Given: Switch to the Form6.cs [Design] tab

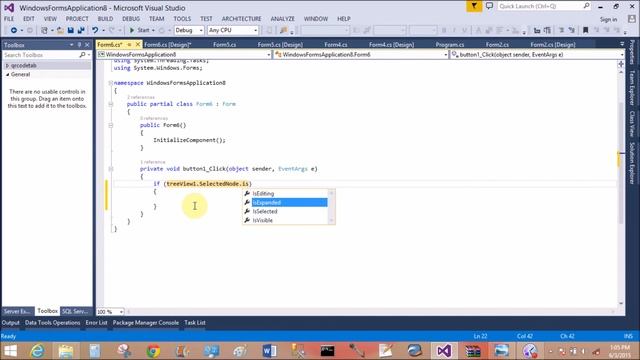Looking at the screenshot, I should (x=168, y=44).
